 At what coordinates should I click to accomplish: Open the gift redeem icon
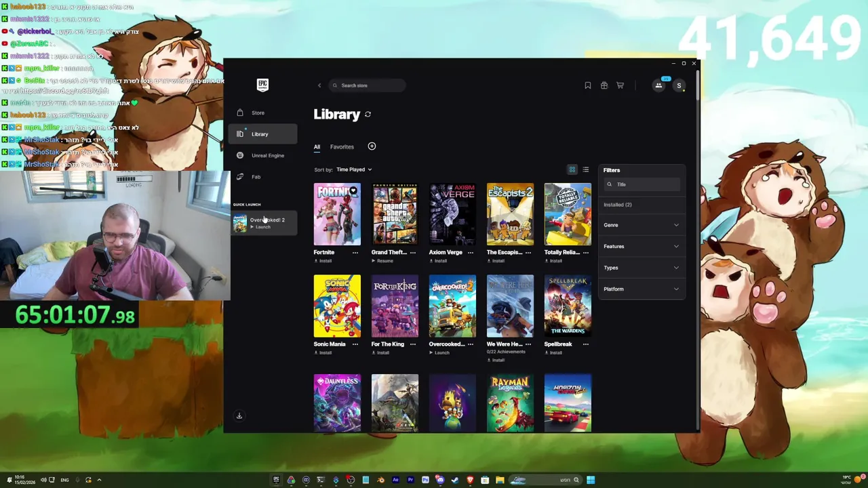pyautogui.click(x=604, y=85)
